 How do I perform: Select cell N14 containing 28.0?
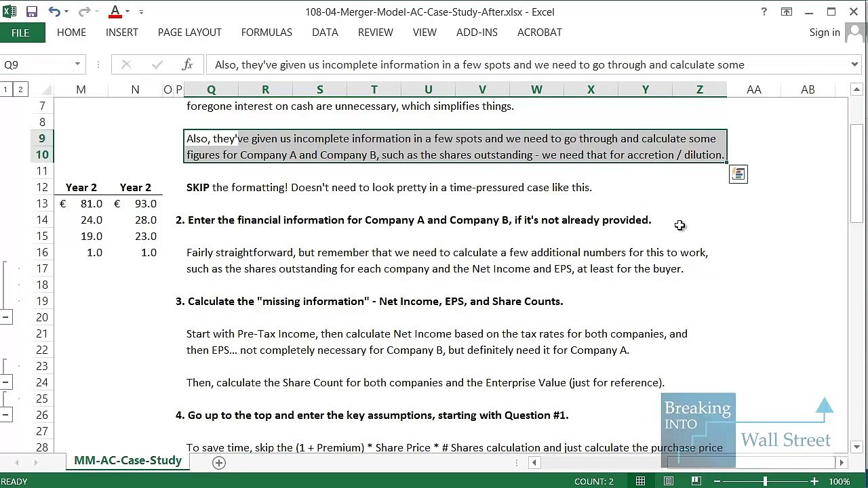pos(135,220)
